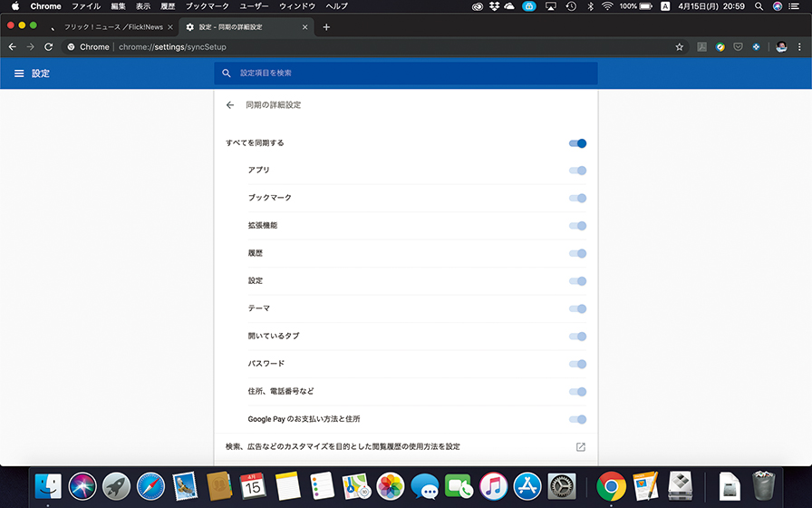Click the external link icon for 閲覧履歴の使用方法
This screenshot has width=812, height=508.
click(x=581, y=447)
